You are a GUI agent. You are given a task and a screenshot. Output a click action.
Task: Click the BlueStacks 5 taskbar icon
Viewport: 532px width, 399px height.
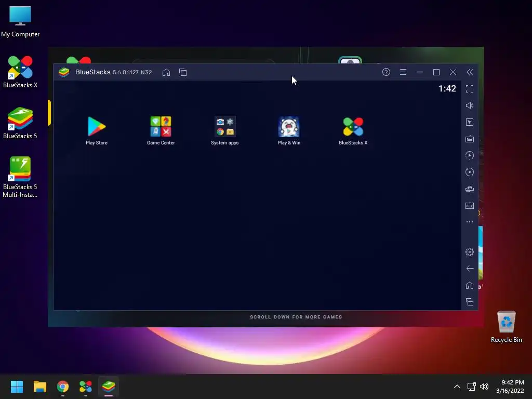(109, 387)
